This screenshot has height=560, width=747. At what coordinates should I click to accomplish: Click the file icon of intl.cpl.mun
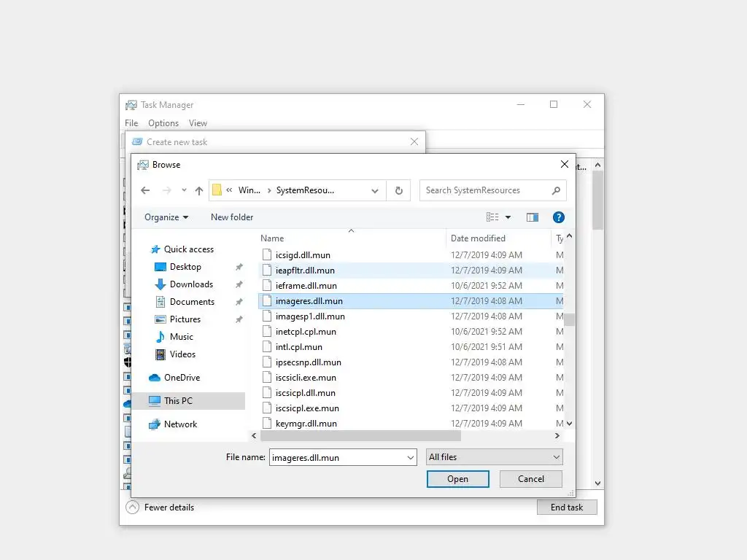(267, 347)
